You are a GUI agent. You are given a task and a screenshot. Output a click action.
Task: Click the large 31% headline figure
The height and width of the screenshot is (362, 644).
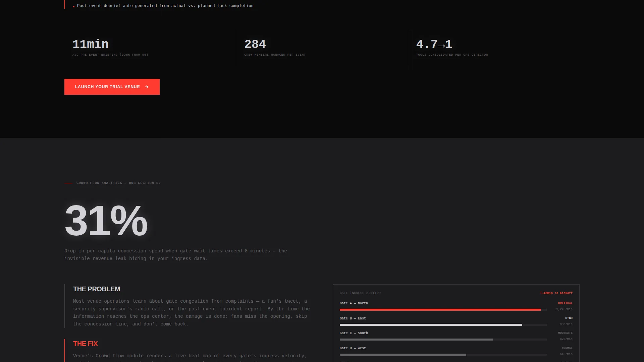coord(106,220)
